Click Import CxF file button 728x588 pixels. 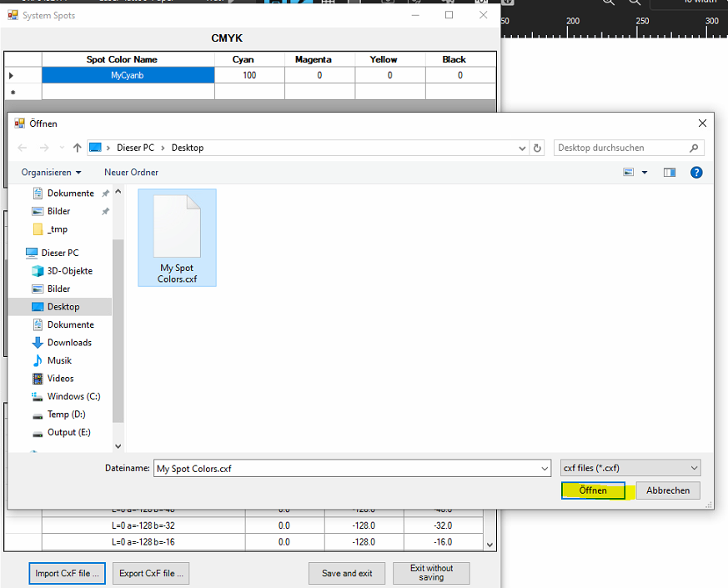click(x=67, y=574)
